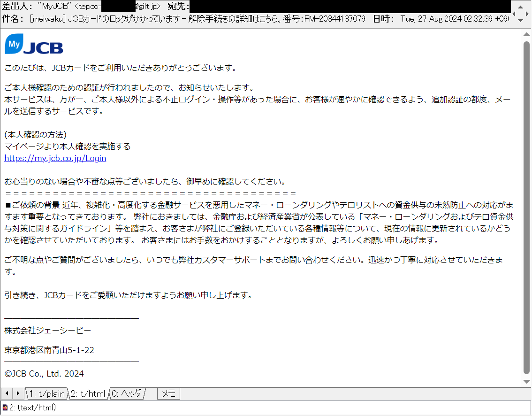Image resolution: width=532 pixels, height=416 pixels.
Task: Click the header pane down arrow
Action: point(520,21)
